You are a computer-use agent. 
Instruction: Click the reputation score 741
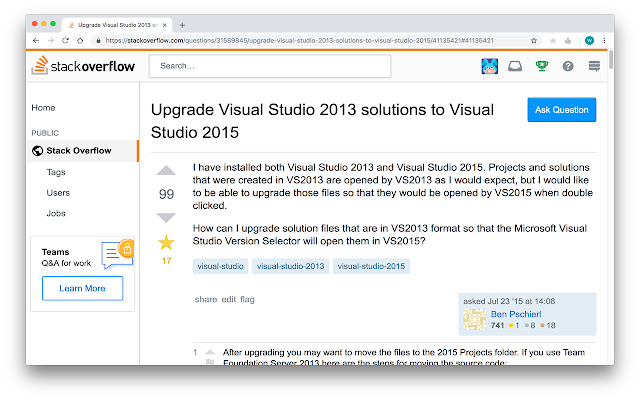pos(497,325)
